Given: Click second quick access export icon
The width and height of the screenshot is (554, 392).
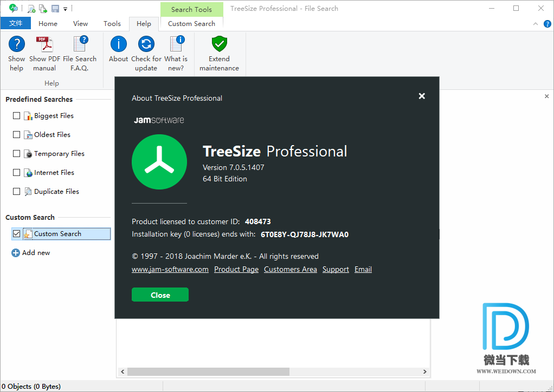Looking at the screenshot, I should pos(43,9).
